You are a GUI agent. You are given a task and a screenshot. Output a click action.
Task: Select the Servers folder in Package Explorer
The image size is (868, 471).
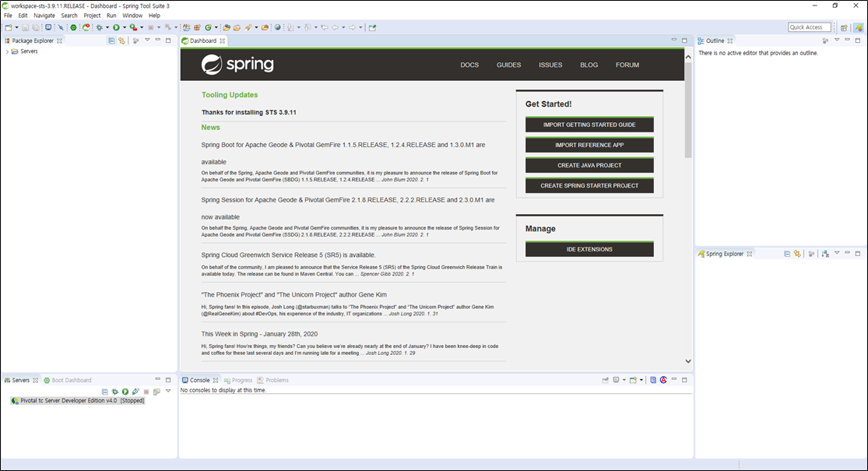click(24, 51)
